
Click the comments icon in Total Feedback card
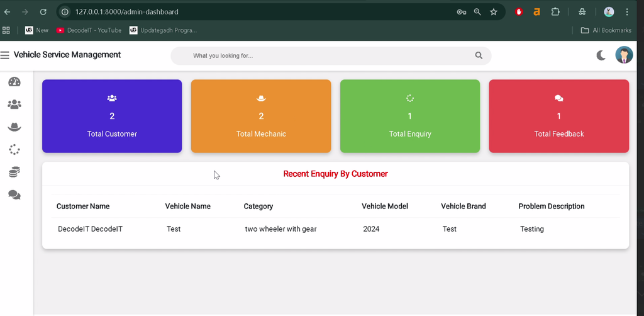pos(558,98)
